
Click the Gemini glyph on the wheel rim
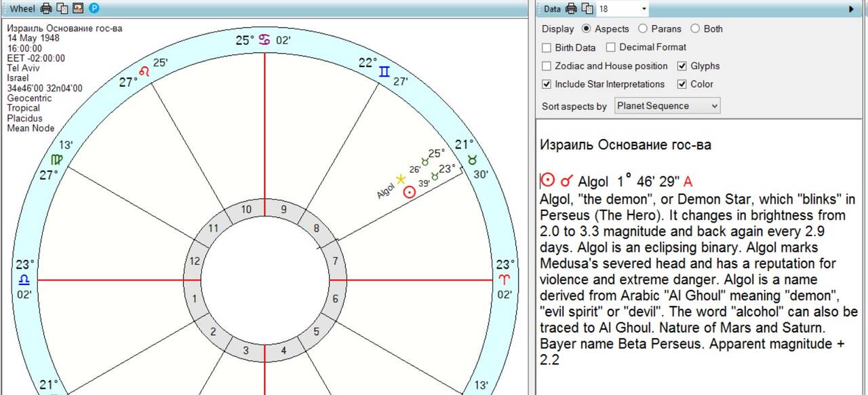point(384,71)
